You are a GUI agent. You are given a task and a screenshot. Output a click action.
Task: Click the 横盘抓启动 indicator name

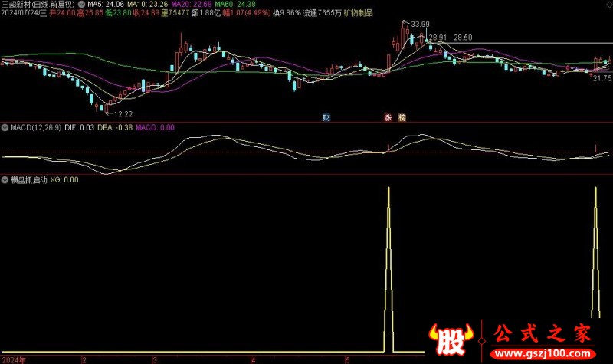pos(29,180)
